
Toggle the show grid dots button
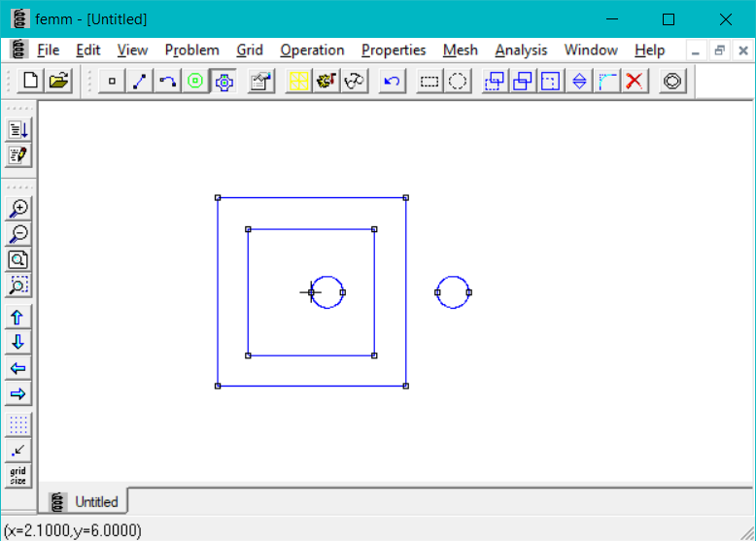pyautogui.click(x=18, y=425)
